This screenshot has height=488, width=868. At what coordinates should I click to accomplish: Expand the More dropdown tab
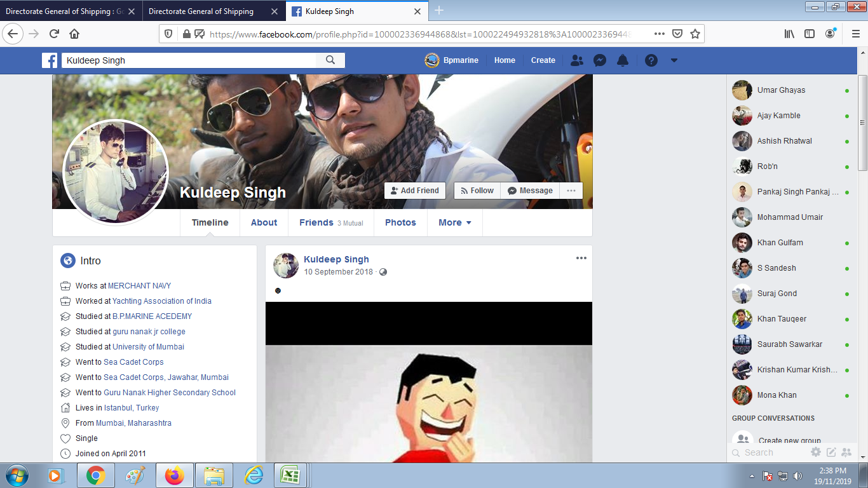tap(455, 222)
